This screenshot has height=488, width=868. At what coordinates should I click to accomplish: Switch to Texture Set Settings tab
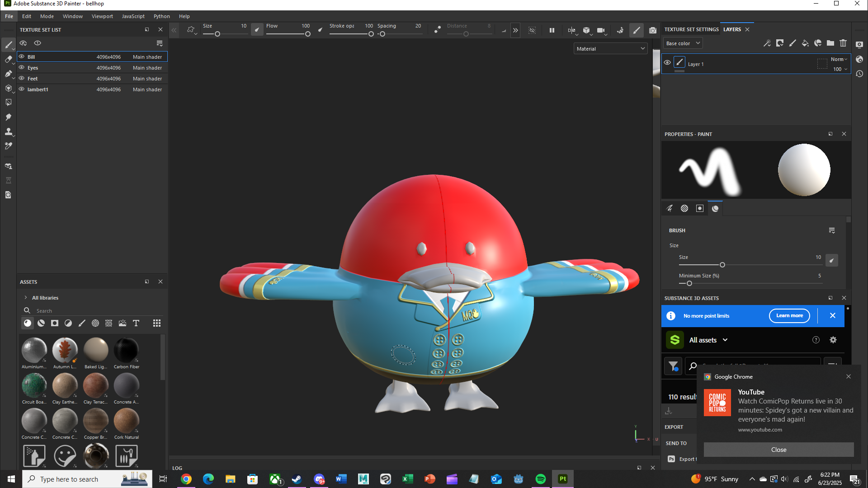coord(691,29)
